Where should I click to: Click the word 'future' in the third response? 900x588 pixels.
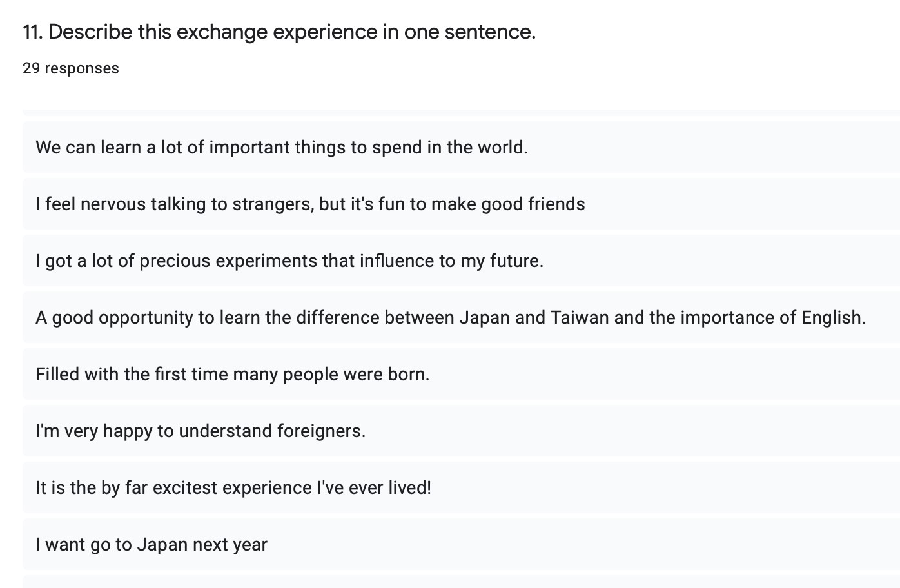(x=516, y=261)
